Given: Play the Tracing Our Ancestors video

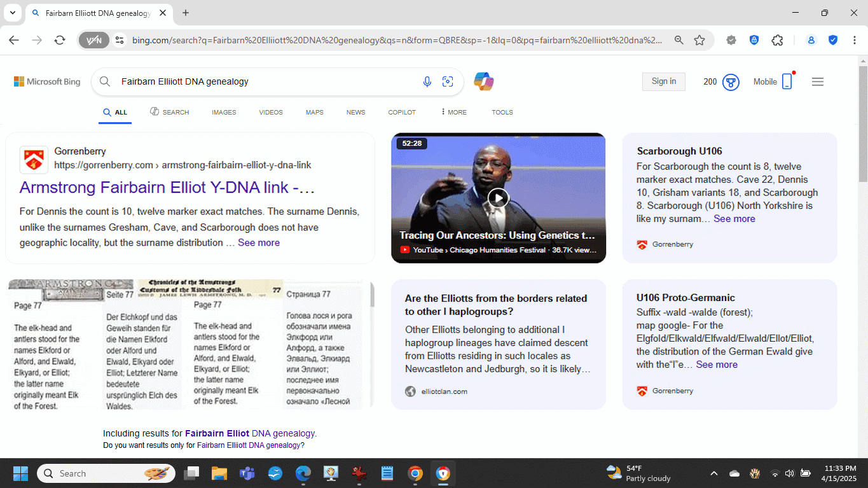Looking at the screenshot, I should coord(499,198).
